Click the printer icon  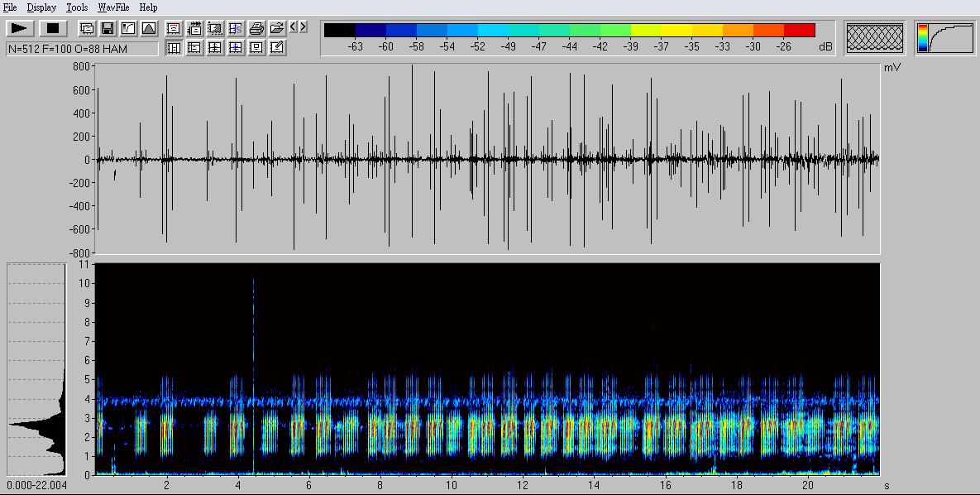pos(256,28)
